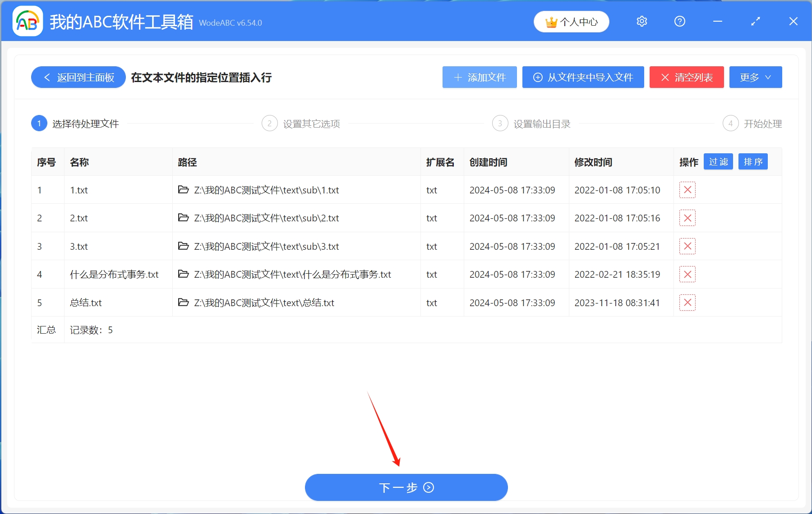Click the circular arrow icon on 下一步
This screenshot has height=514, width=812.
click(x=429, y=487)
